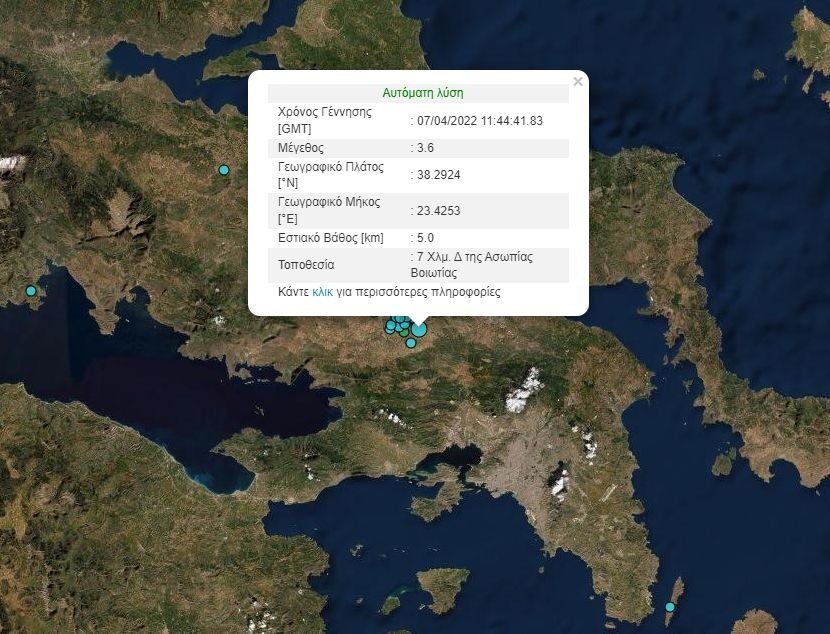The image size is (830, 634).
Task: Select the leftmost cyan marker in the cluster
Action: tap(390, 327)
